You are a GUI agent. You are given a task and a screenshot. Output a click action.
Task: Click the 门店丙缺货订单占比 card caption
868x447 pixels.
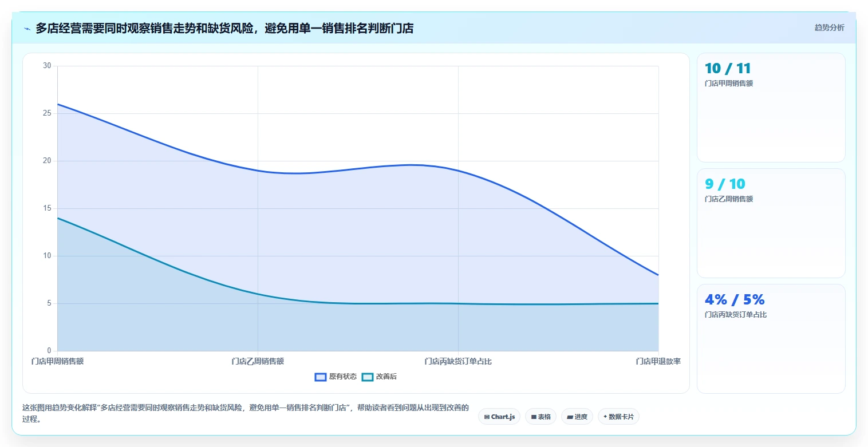tap(735, 315)
